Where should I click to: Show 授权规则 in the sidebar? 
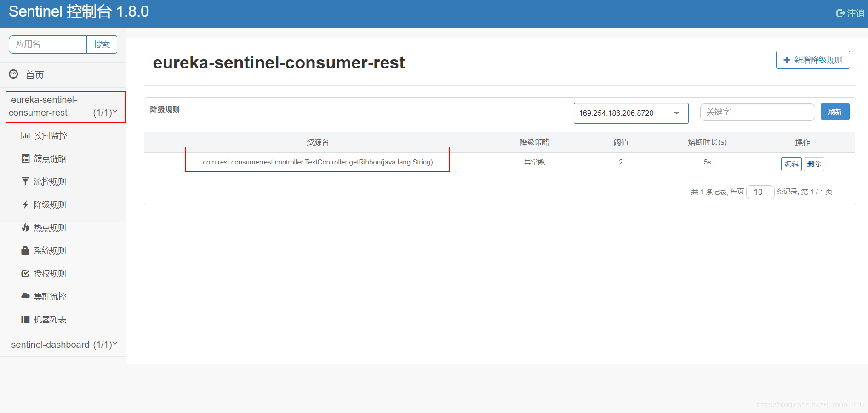pos(50,273)
